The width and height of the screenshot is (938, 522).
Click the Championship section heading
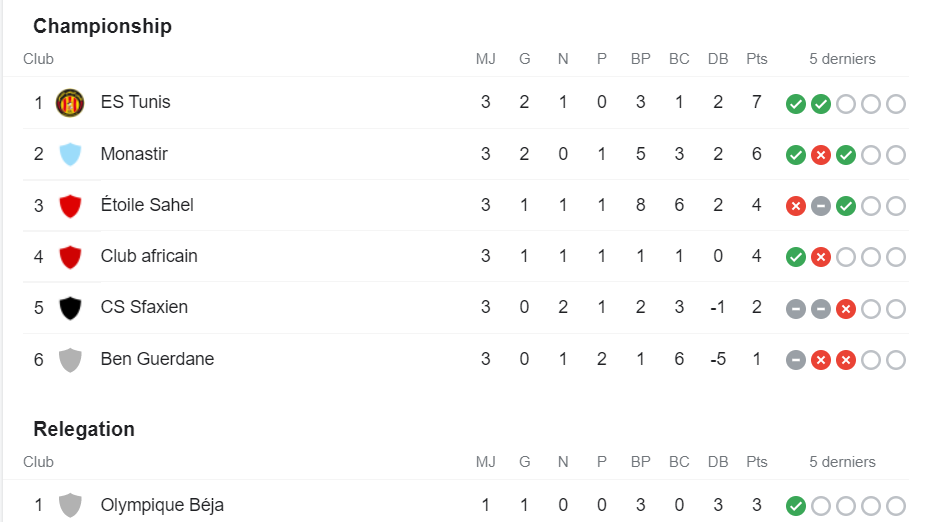[102, 26]
